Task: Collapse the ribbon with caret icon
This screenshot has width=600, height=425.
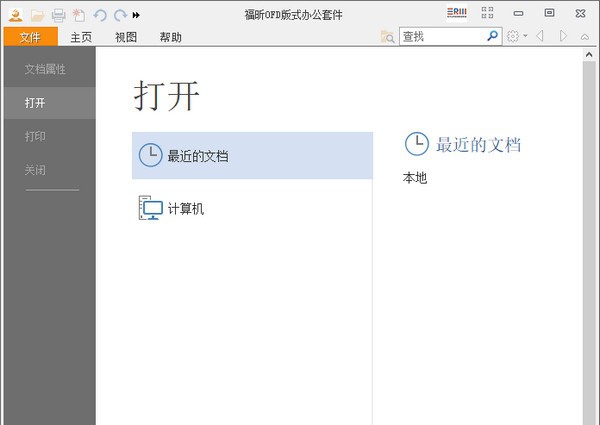Action: pos(585,37)
